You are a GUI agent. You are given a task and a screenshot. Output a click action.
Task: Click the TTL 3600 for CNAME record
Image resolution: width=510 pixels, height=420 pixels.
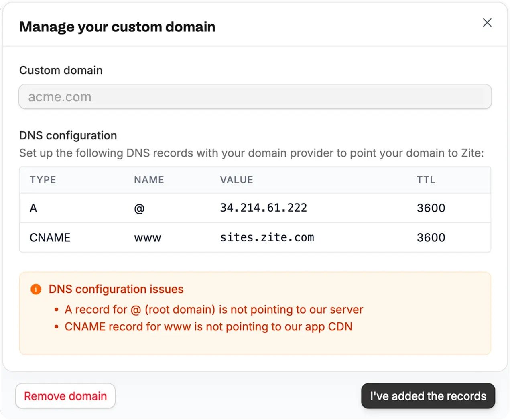point(431,237)
